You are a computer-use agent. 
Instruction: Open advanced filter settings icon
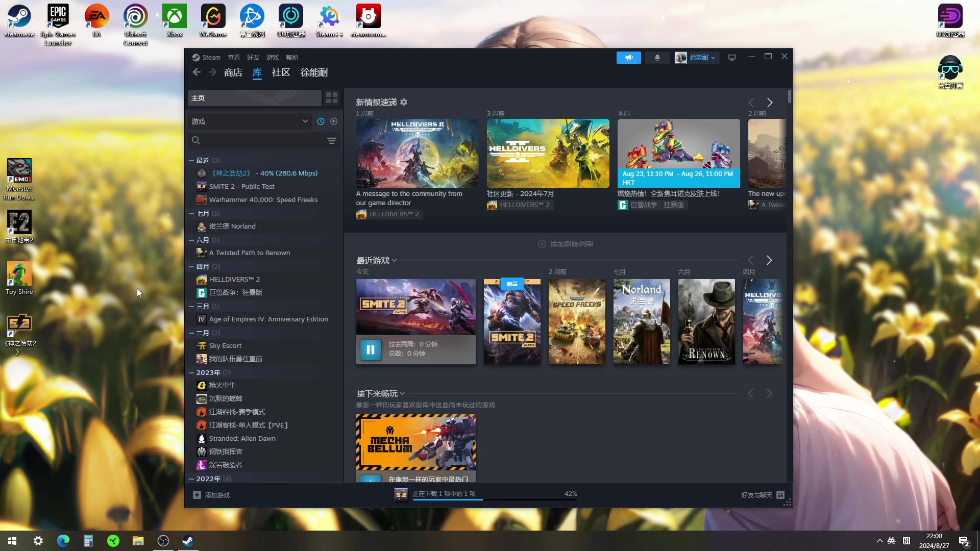tap(332, 140)
